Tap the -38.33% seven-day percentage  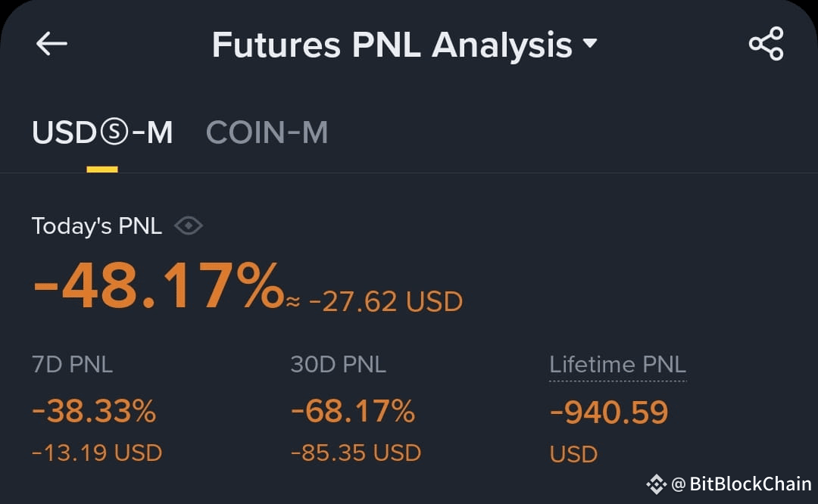click(x=94, y=411)
